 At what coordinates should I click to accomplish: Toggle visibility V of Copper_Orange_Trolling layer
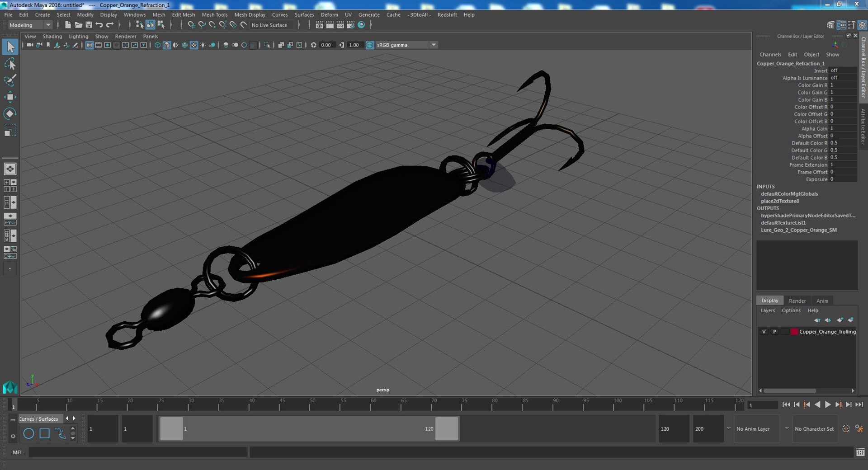point(764,332)
